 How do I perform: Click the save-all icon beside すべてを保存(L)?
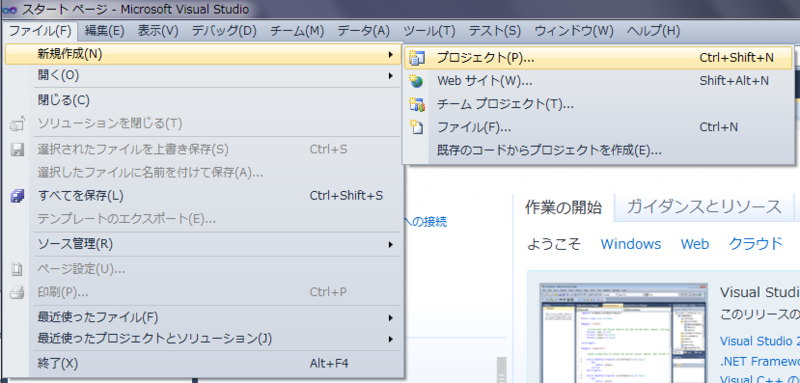[x=17, y=196]
